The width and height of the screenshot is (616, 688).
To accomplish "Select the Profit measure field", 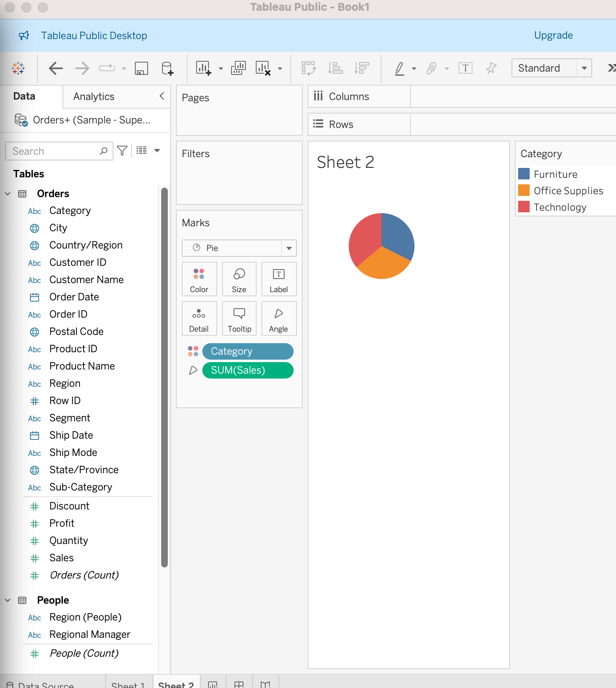I will point(62,523).
